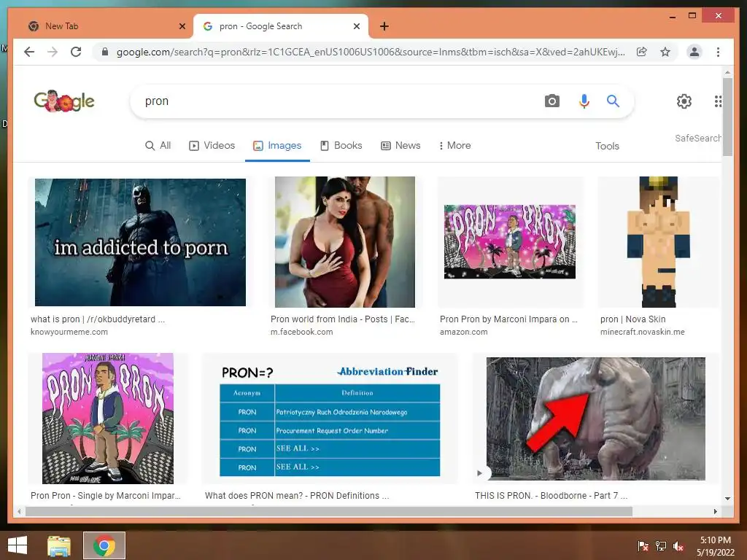Open the share page icon in address bar
747x560 pixels.
click(x=642, y=52)
